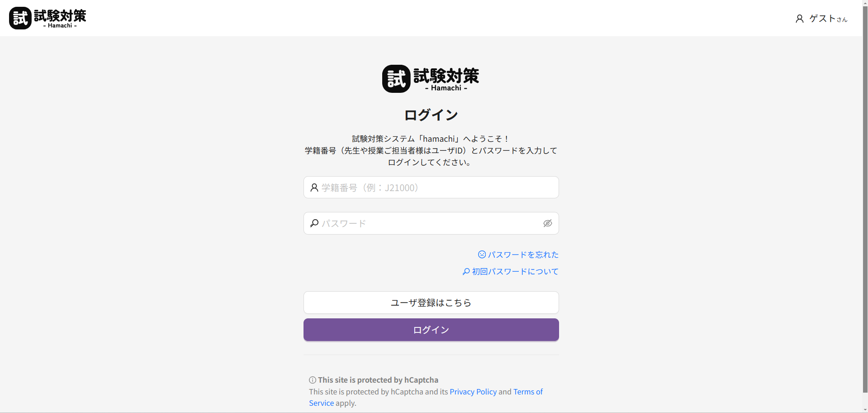Open the パスワードを忘れた link
The image size is (868, 413).
click(x=523, y=255)
